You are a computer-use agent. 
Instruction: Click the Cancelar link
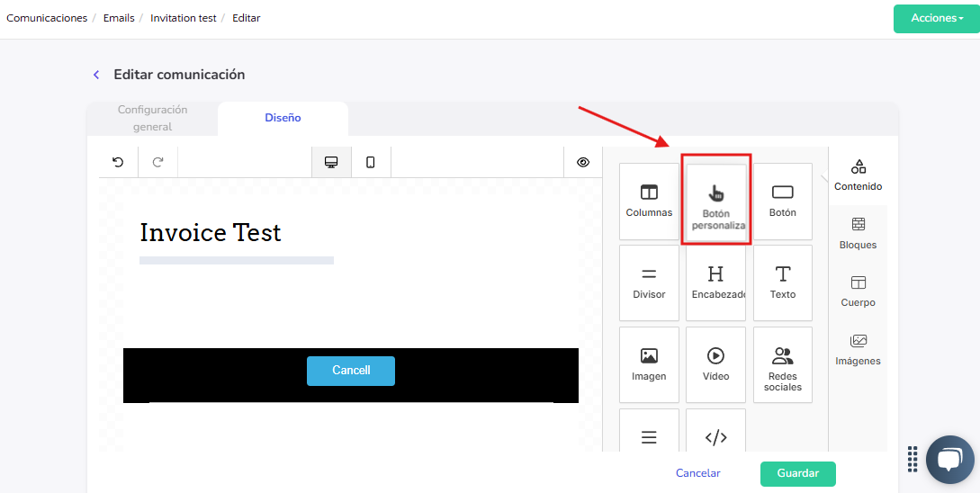pos(697,473)
